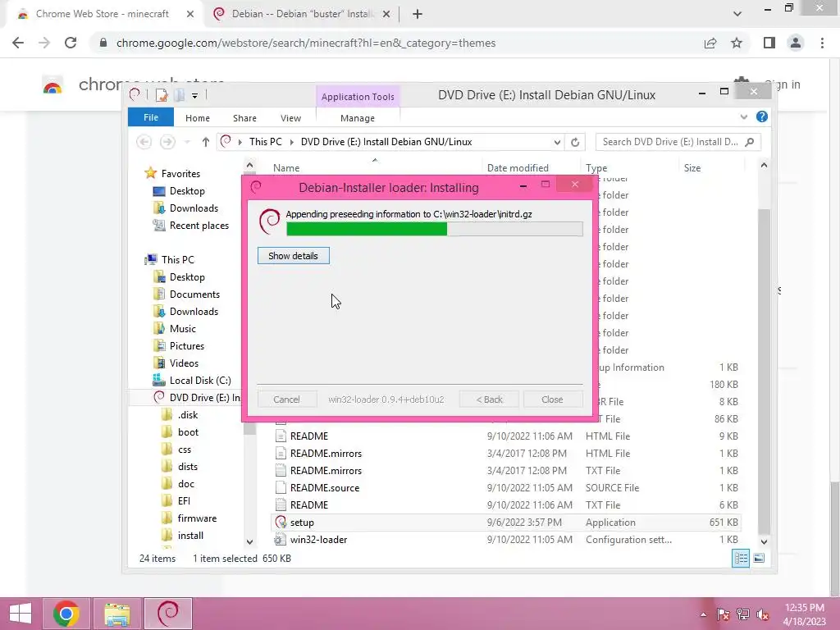This screenshot has height=630, width=840.
Task: Show hidden tray icons arrow
Action: [x=703, y=614]
